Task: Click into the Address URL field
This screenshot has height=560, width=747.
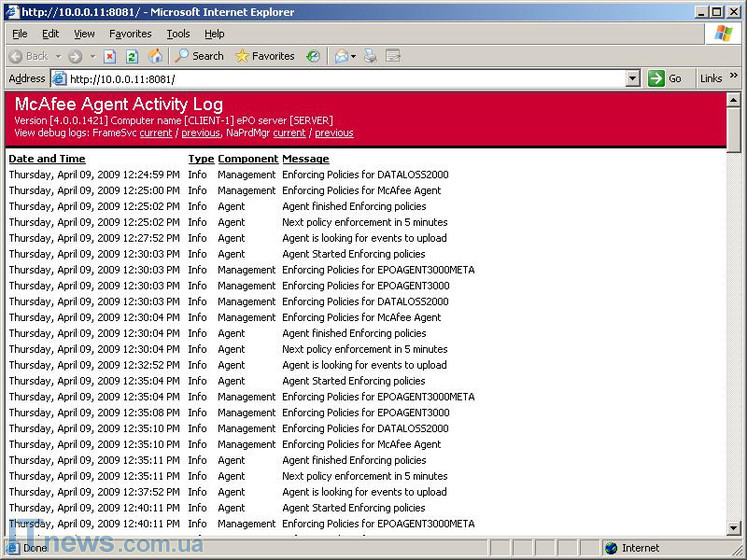Action: click(x=340, y=79)
